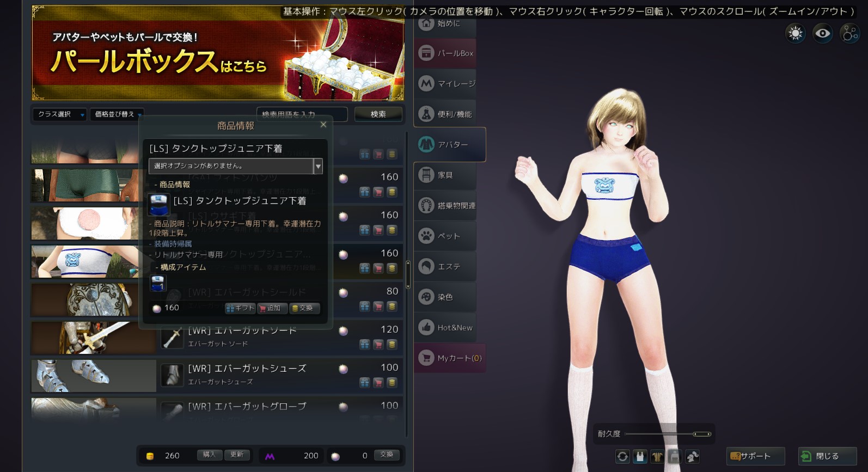Click the 検索 button
Viewport: 868px width, 472px height.
[x=378, y=114]
